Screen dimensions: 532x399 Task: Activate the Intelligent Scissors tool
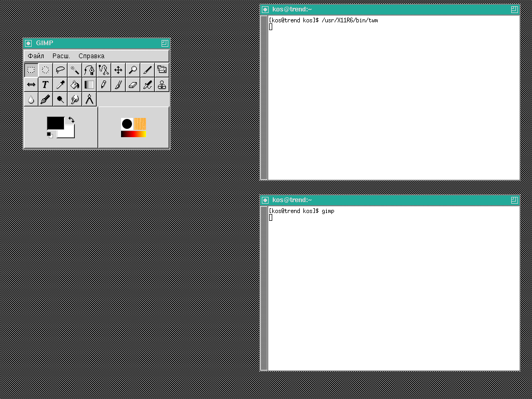(x=104, y=70)
